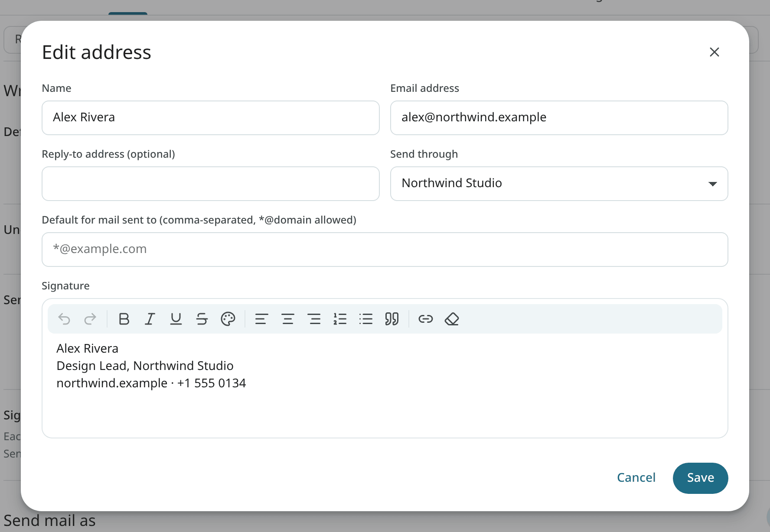The width and height of the screenshot is (770, 532).
Task: Toggle underline formatting in signature editor
Action: tap(176, 319)
